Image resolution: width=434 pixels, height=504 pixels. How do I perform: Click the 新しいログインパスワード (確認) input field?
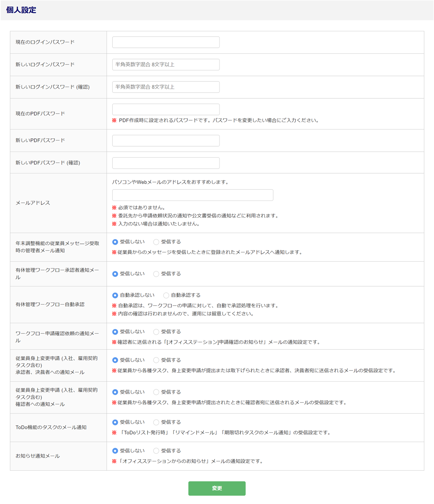166,87
